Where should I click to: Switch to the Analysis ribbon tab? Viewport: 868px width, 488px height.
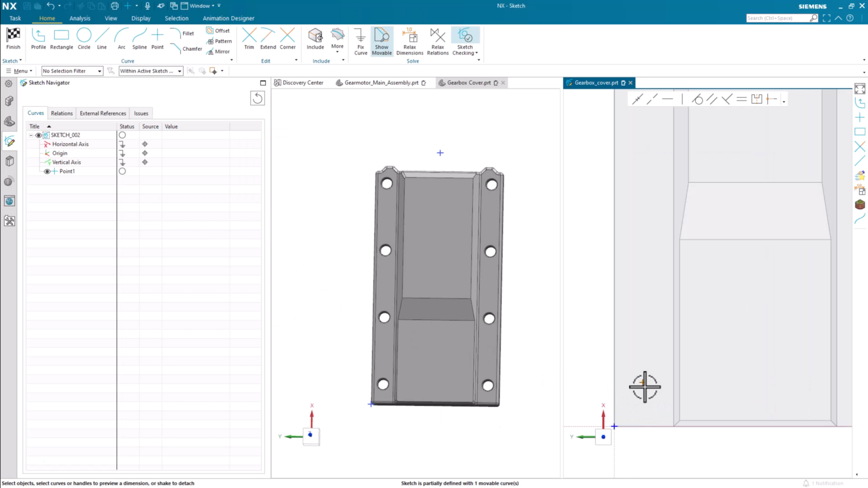point(80,18)
